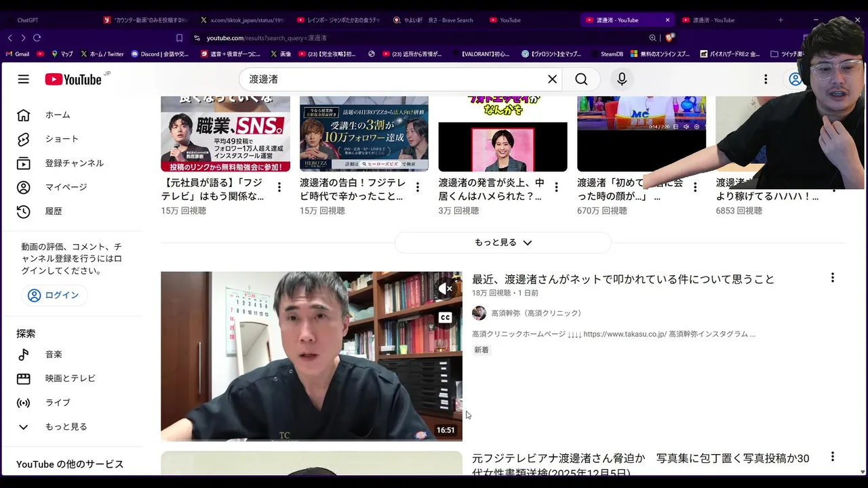Open short titled 渡邊渚の告白！フジテレビ時代

point(353,190)
